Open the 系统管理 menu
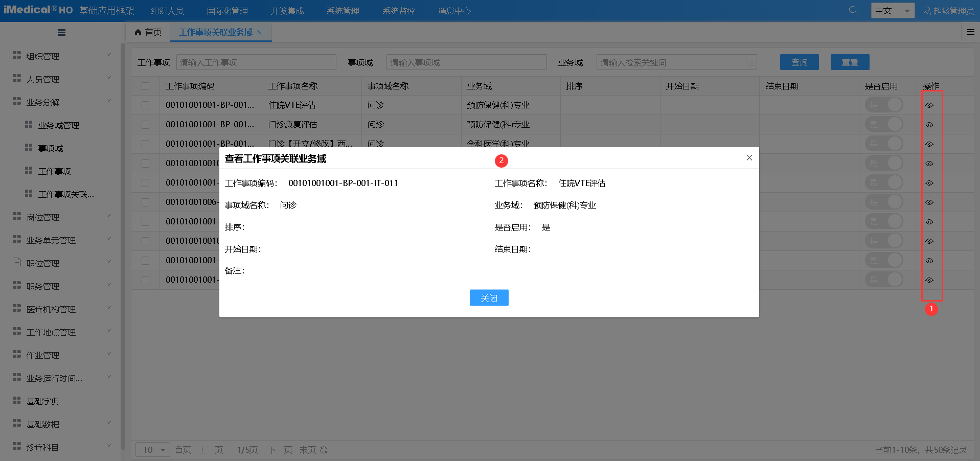This screenshot has height=461, width=980. click(x=342, y=10)
